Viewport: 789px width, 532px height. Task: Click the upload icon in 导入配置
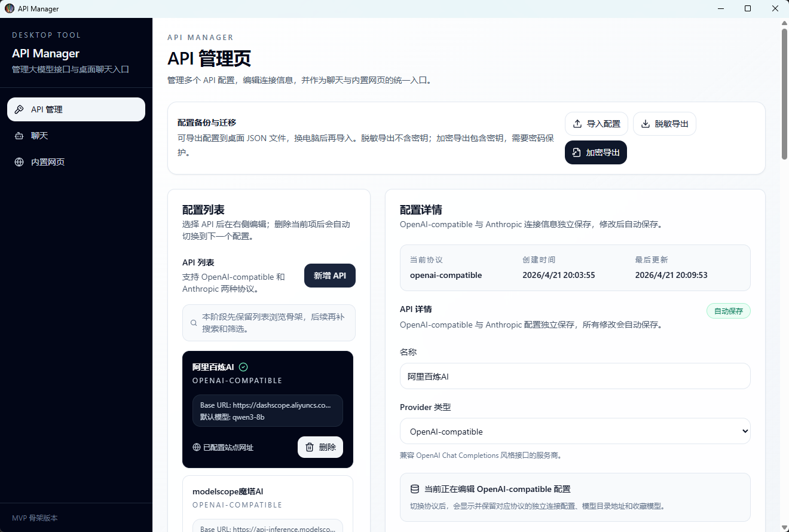(x=577, y=124)
